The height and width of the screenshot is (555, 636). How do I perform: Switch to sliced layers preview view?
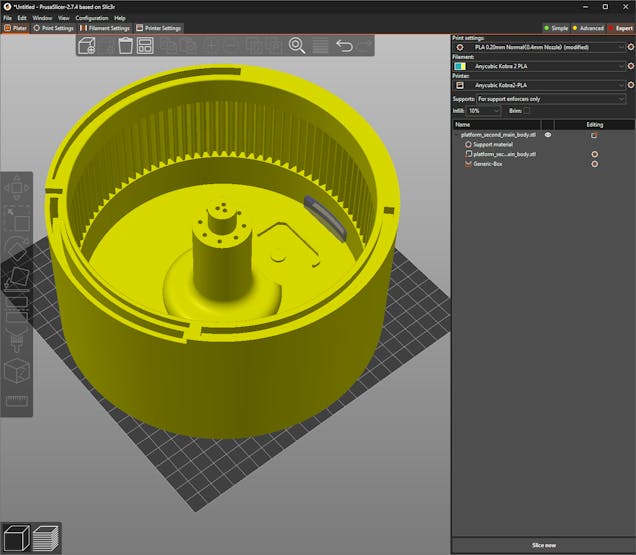point(45,538)
